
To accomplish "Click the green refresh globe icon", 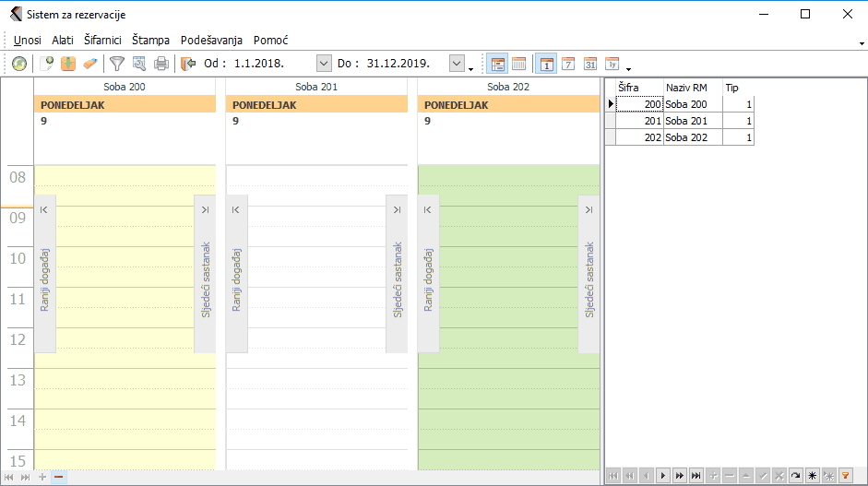I will [x=19, y=64].
